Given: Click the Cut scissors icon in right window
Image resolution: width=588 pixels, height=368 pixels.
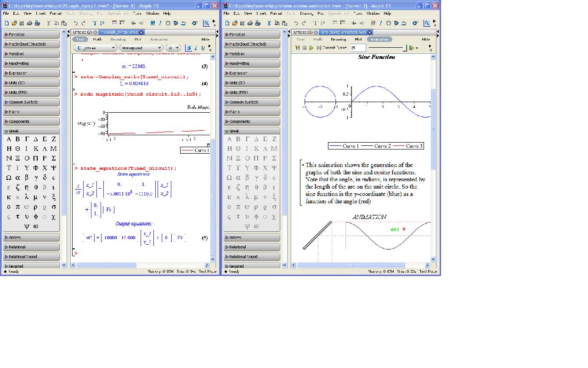Looking at the screenshot, I should pos(269,23).
